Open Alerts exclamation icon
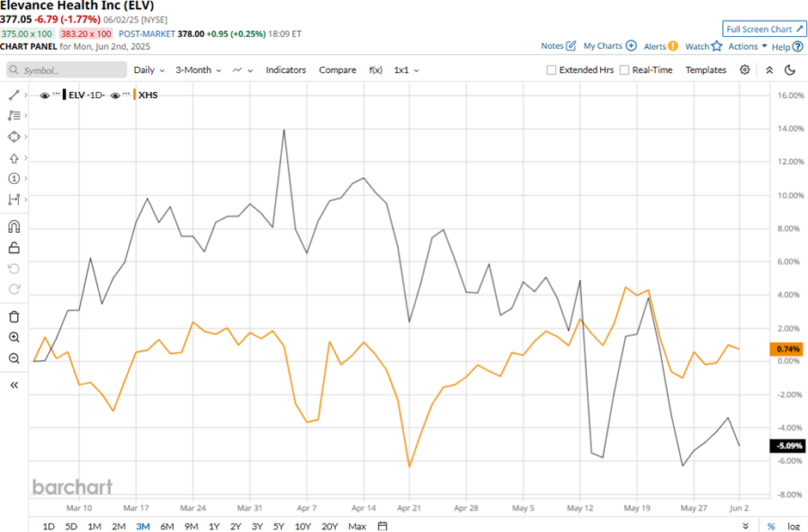Image resolution: width=808 pixels, height=532 pixels. (673, 46)
